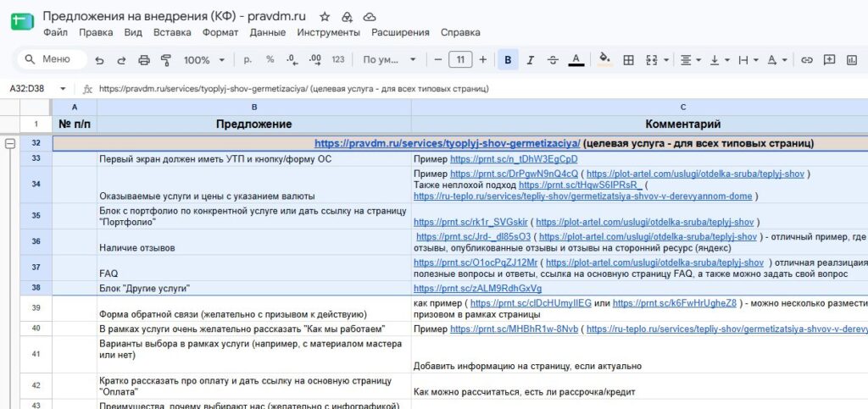Screen dimensions: 868x409
Task: Open the text color picker
Action: pyautogui.click(x=576, y=59)
